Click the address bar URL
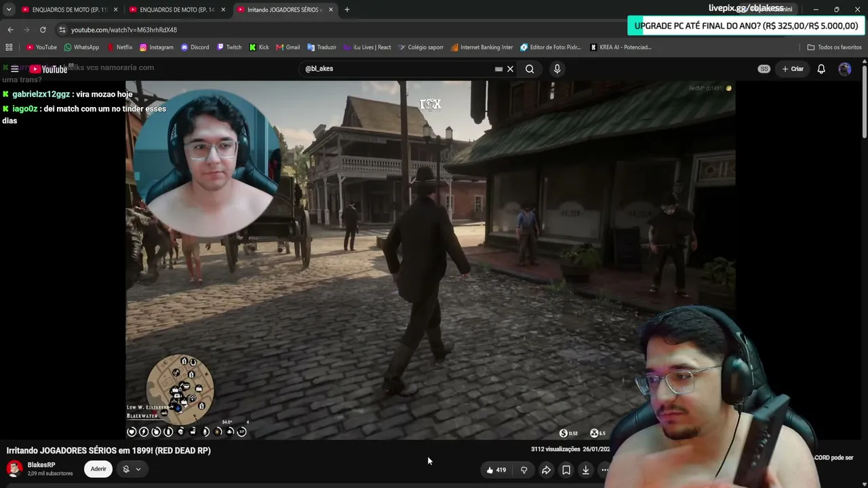The image size is (868, 488). pos(124,30)
